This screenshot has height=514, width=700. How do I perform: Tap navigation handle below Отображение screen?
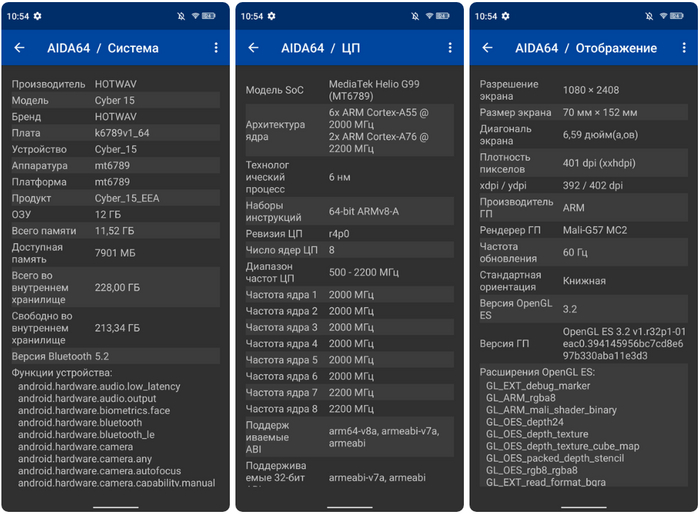[x=583, y=507]
